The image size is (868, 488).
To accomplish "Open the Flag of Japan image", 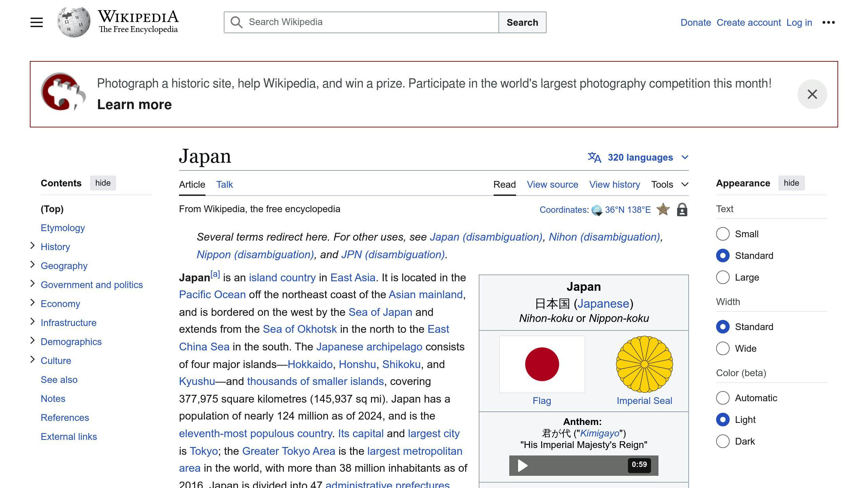I will coord(542,364).
